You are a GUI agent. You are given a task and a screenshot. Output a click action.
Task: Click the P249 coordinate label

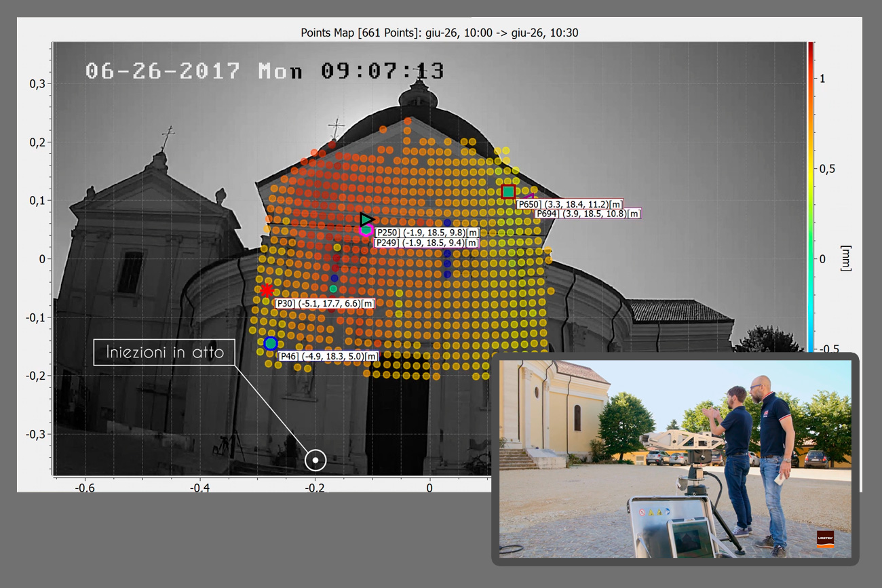[426, 243]
